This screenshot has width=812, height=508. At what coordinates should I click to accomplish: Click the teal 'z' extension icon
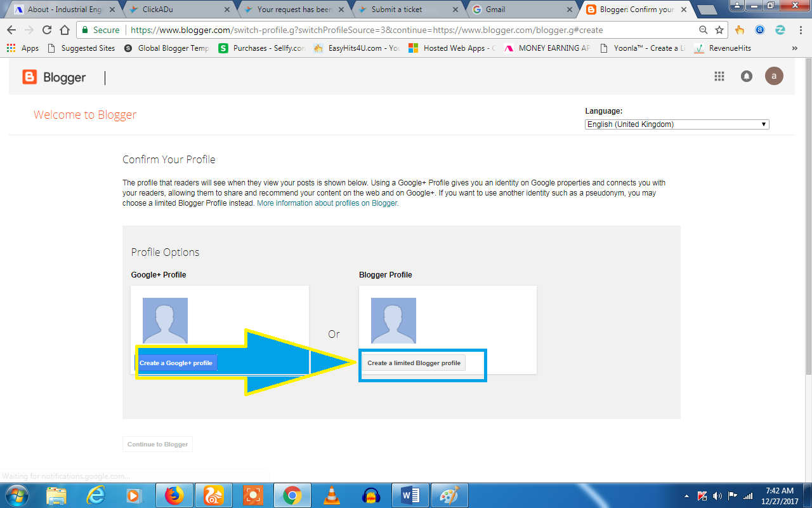click(x=780, y=30)
